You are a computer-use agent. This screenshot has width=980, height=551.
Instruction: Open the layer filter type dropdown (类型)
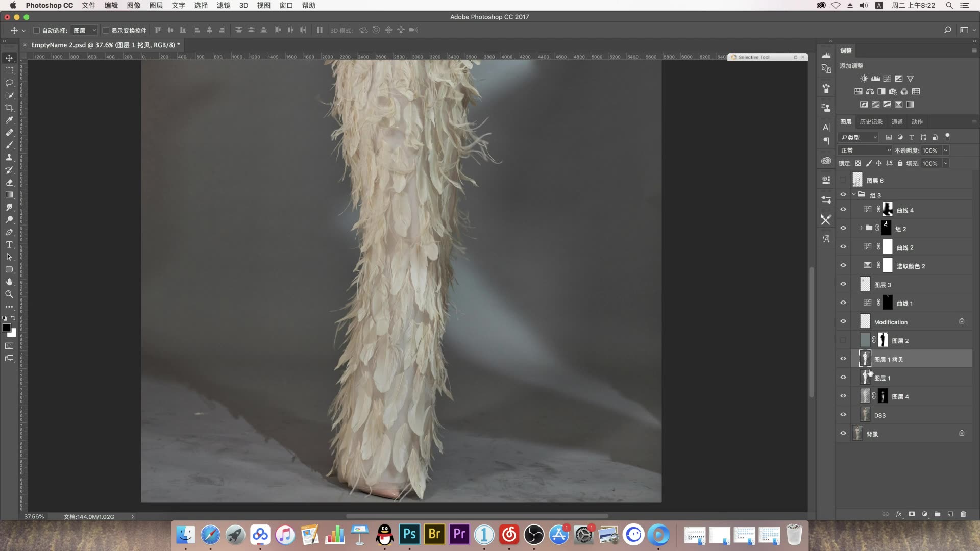coord(859,137)
